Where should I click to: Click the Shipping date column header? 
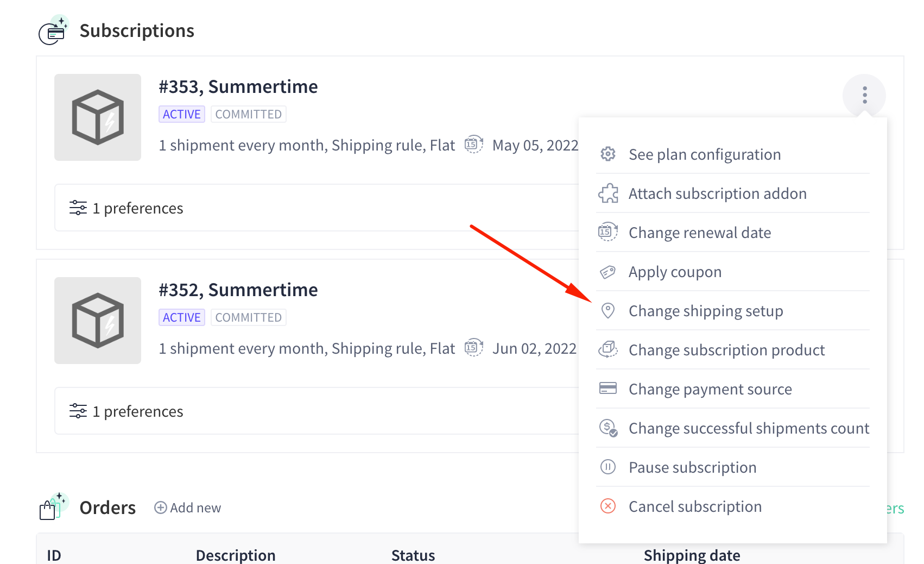pos(692,555)
